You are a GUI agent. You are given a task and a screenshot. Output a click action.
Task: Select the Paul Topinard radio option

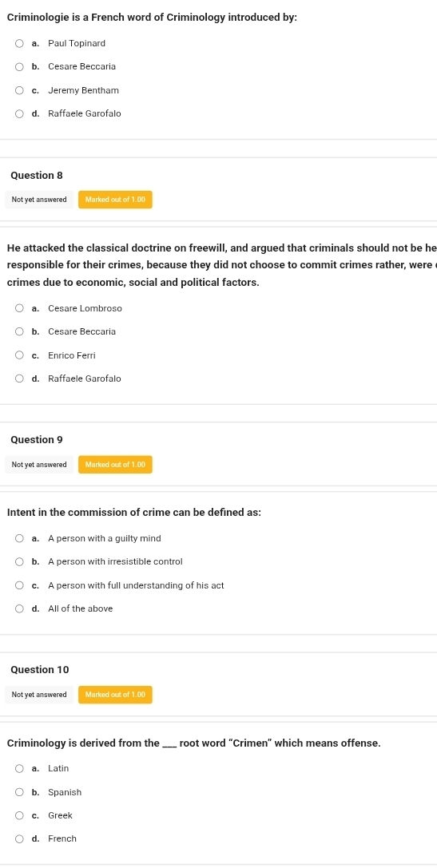pyautogui.click(x=19, y=43)
